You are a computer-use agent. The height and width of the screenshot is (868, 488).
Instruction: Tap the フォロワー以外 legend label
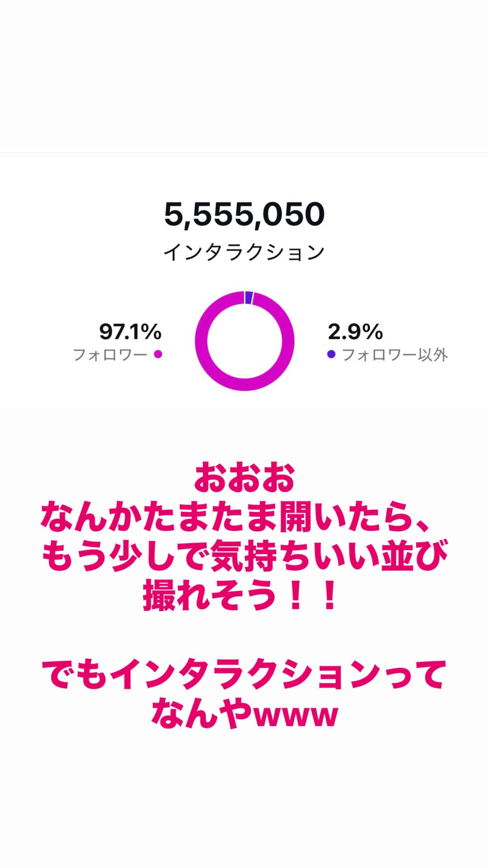(x=395, y=355)
